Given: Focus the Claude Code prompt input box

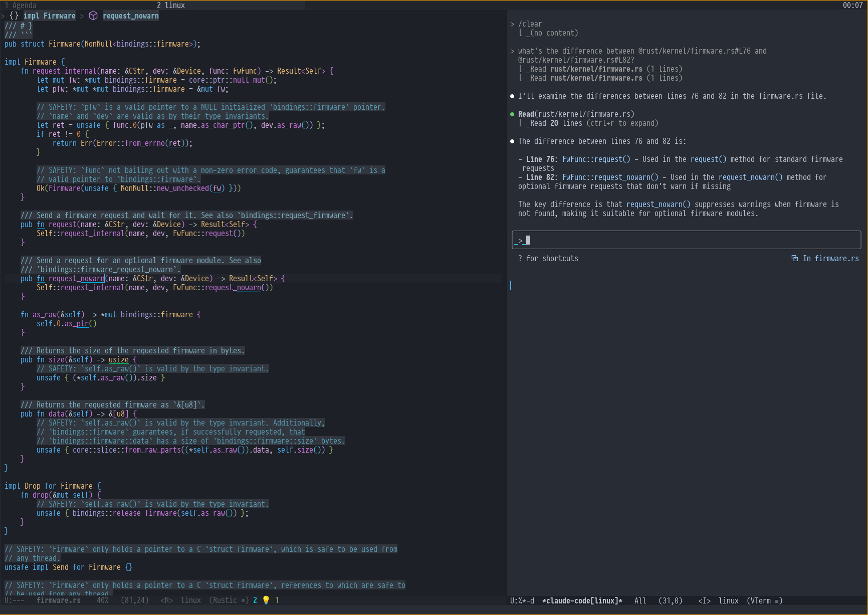Looking at the screenshot, I should pos(686,240).
